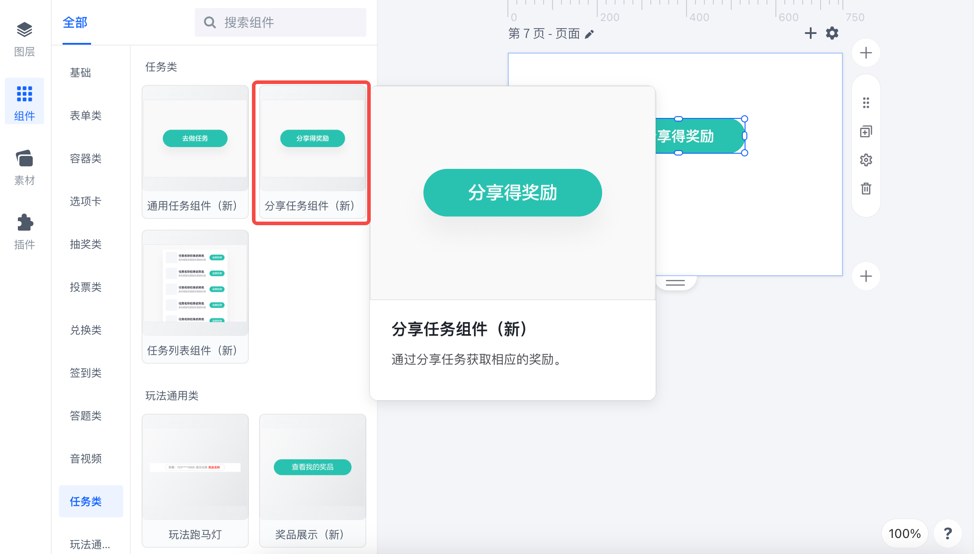Click the round plus button below the canvas toolbar
This screenshot has width=980, height=554.
click(x=866, y=276)
